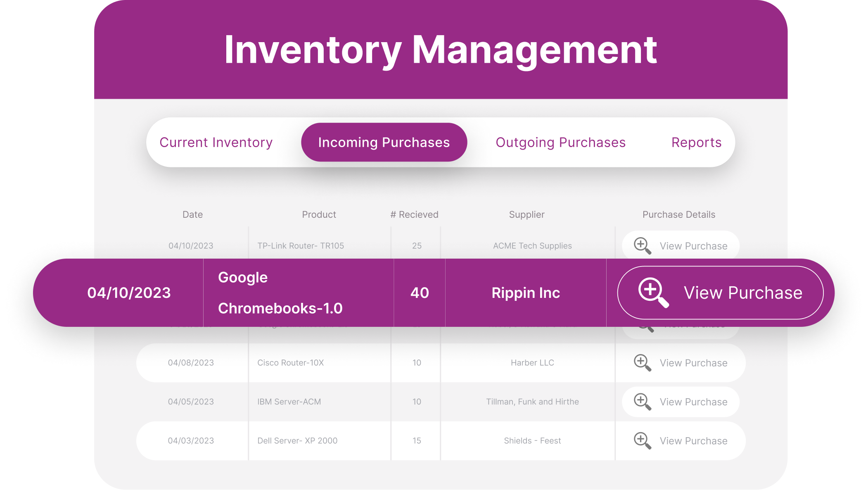868x490 pixels.
Task: Click magnifier icon in TP-Link Router row
Action: [x=642, y=246]
